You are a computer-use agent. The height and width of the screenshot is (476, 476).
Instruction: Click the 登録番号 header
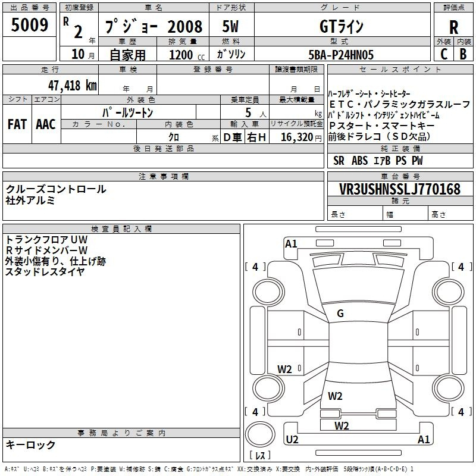click(x=213, y=70)
